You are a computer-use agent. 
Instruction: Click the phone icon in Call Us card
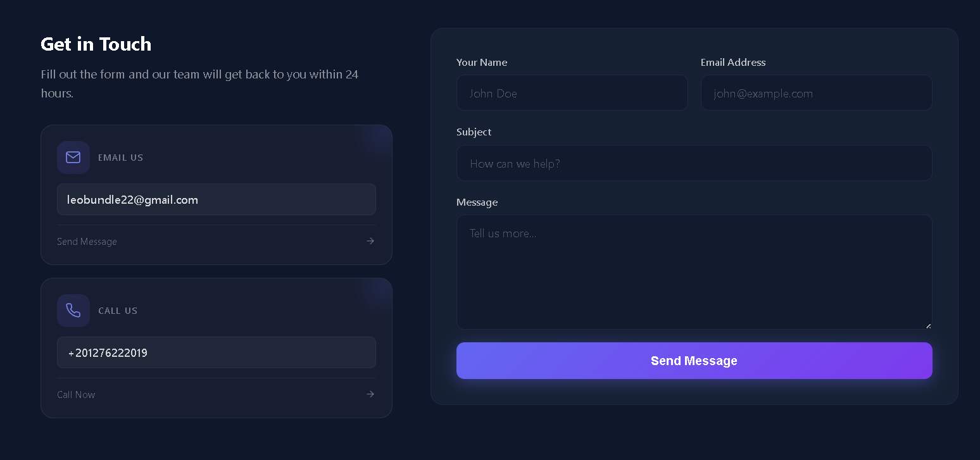coord(73,310)
